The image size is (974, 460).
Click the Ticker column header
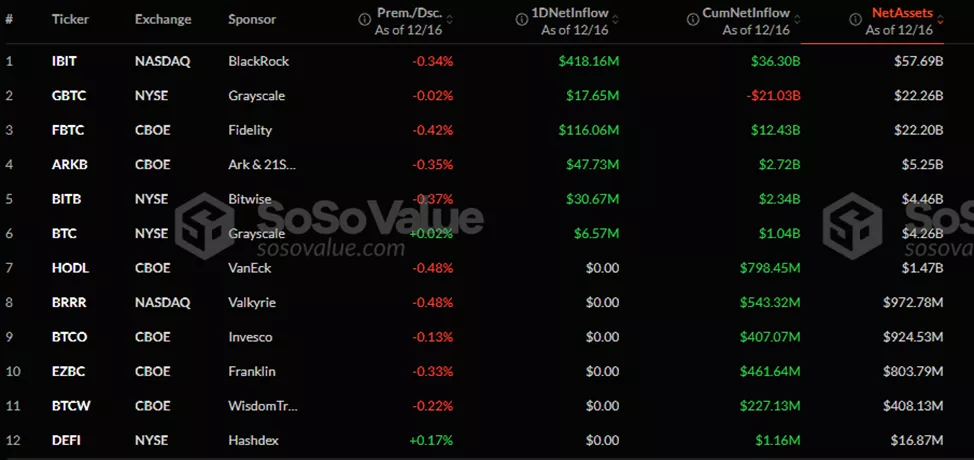click(69, 19)
